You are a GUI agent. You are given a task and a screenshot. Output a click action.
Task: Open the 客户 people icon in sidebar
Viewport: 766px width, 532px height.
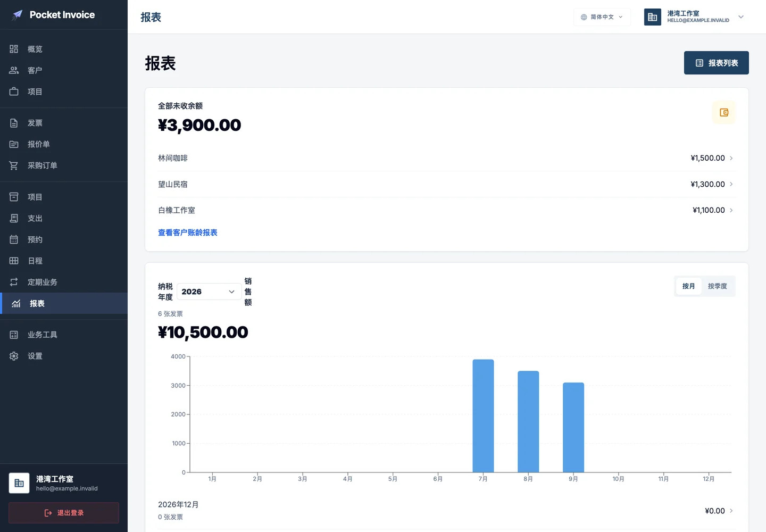pos(14,70)
